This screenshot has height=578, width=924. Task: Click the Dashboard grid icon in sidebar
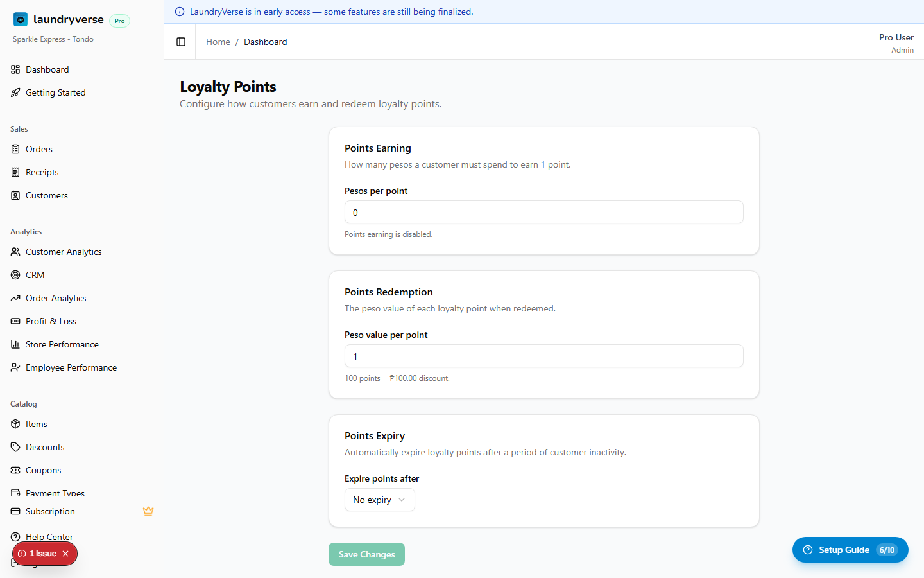15,69
